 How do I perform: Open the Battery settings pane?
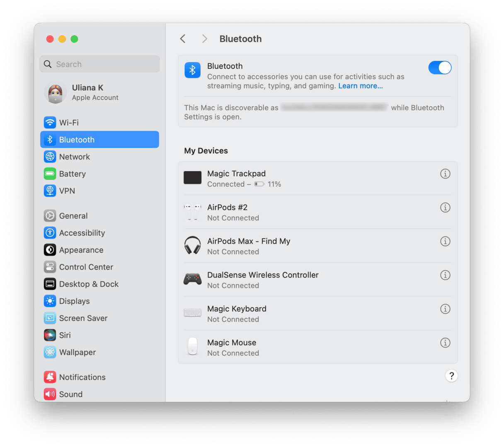72,174
